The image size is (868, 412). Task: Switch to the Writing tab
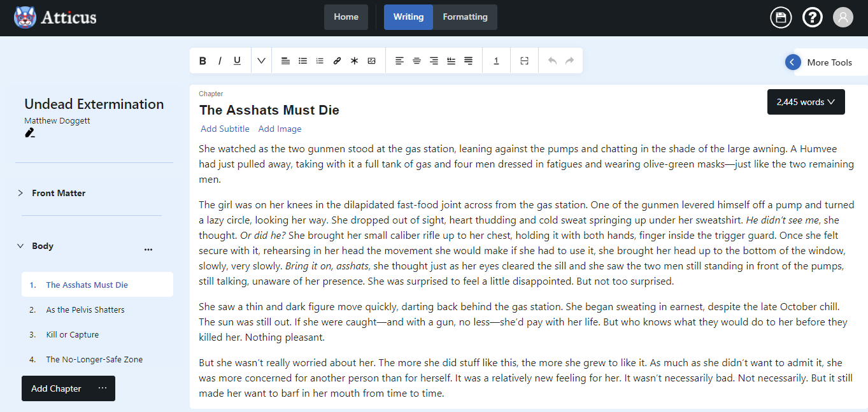[x=408, y=17]
